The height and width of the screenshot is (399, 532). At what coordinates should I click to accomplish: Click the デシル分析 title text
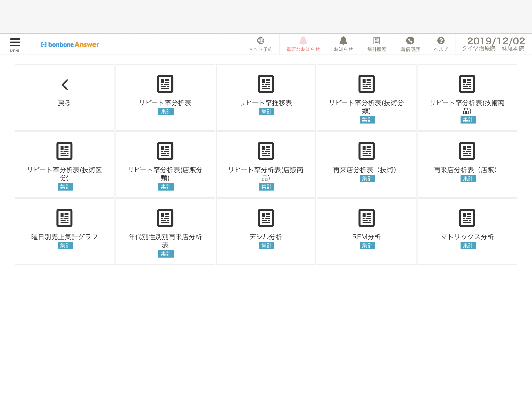tap(266, 237)
